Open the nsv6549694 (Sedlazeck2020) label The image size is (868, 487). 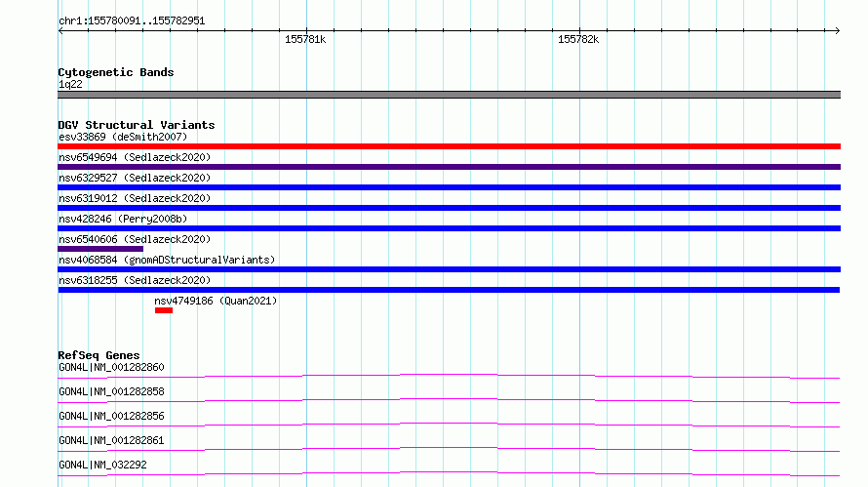click(x=135, y=157)
